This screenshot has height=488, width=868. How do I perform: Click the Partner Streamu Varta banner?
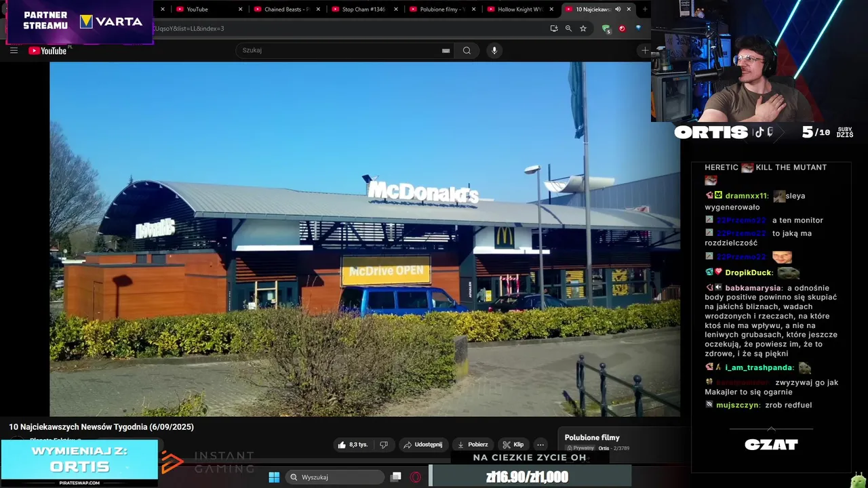pos(80,22)
